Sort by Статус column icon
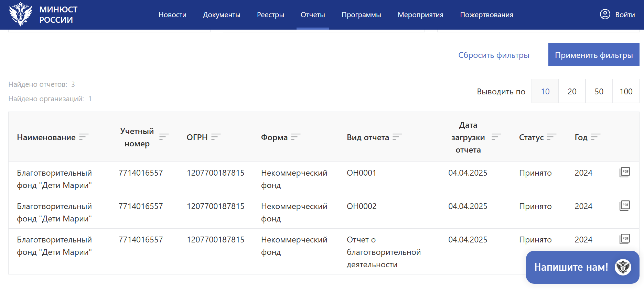This screenshot has width=644, height=291. click(x=551, y=137)
